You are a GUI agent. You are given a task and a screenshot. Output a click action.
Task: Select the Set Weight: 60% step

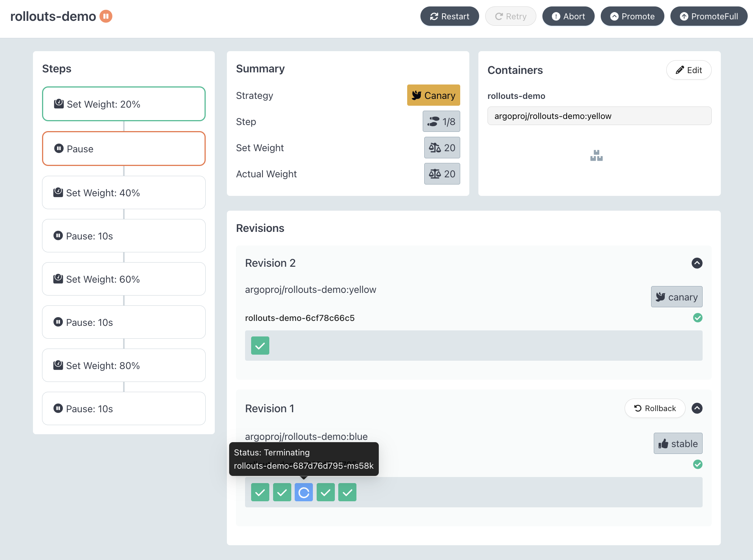pyautogui.click(x=124, y=279)
